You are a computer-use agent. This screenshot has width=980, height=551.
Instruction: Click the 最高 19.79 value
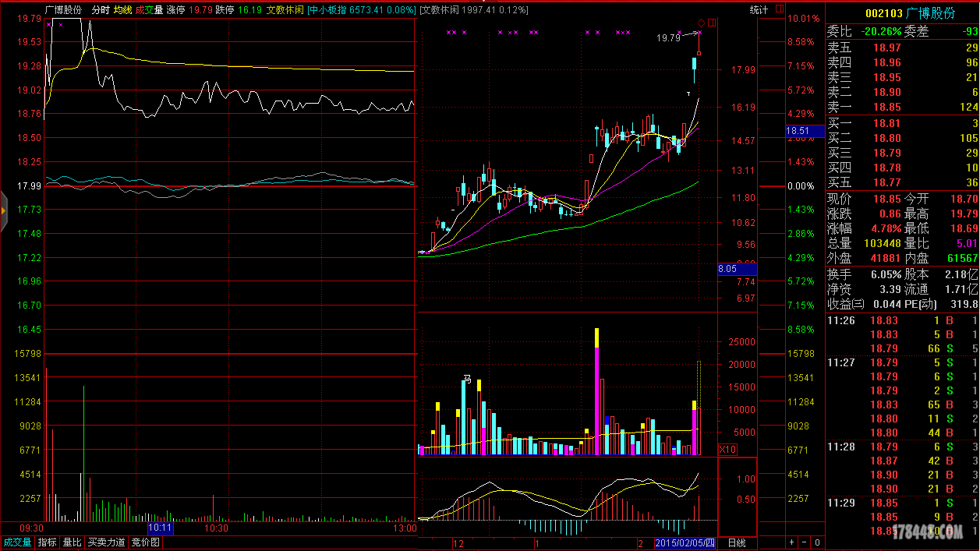click(x=963, y=214)
